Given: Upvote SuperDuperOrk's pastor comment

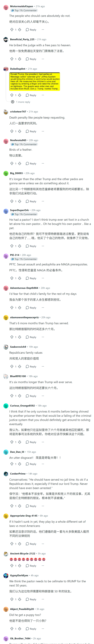Looking at the screenshot, I should coord(12,246).
